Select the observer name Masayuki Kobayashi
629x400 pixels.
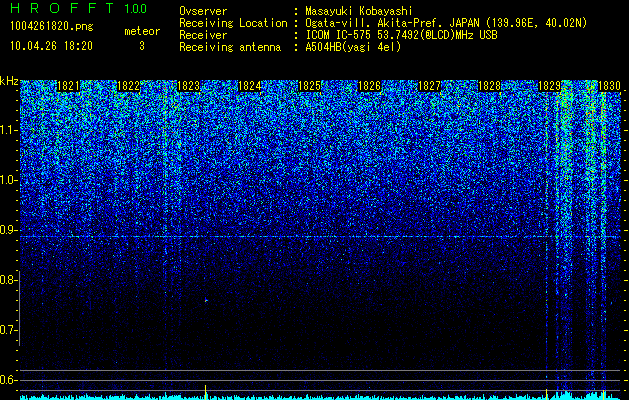click(x=359, y=11)
